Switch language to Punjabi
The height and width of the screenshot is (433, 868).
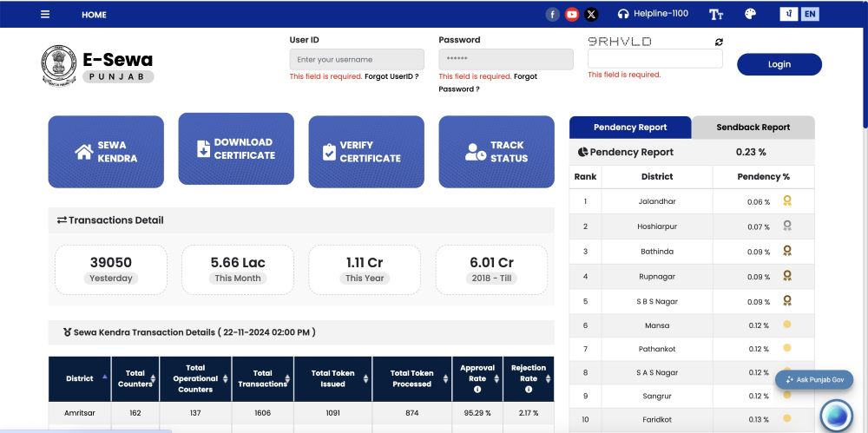788,14
